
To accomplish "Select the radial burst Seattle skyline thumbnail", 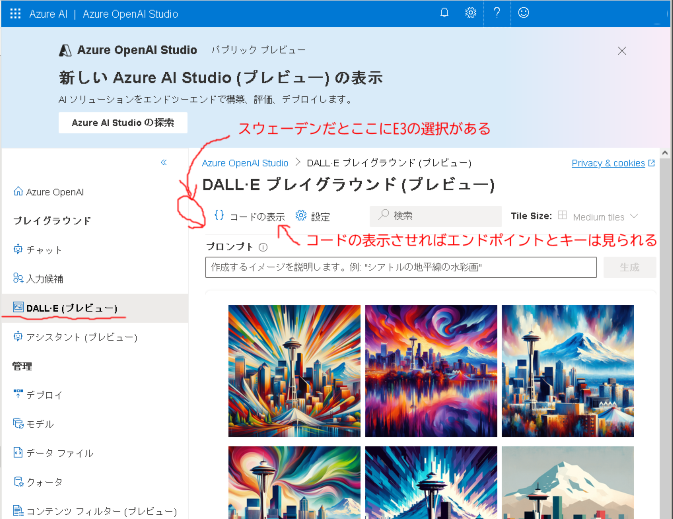I will pyautogui.click(x=294, y=371).
